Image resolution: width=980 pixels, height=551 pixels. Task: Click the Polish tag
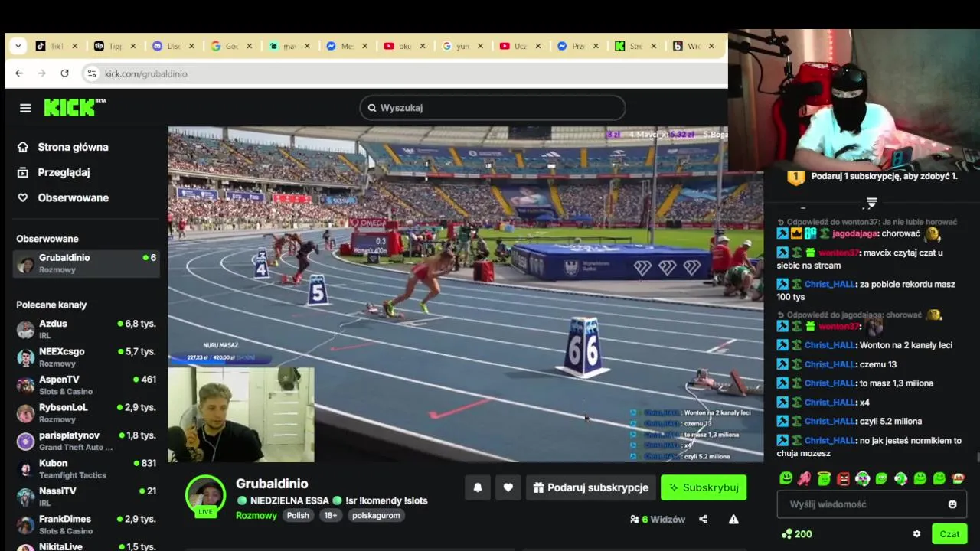pos(298,515)
